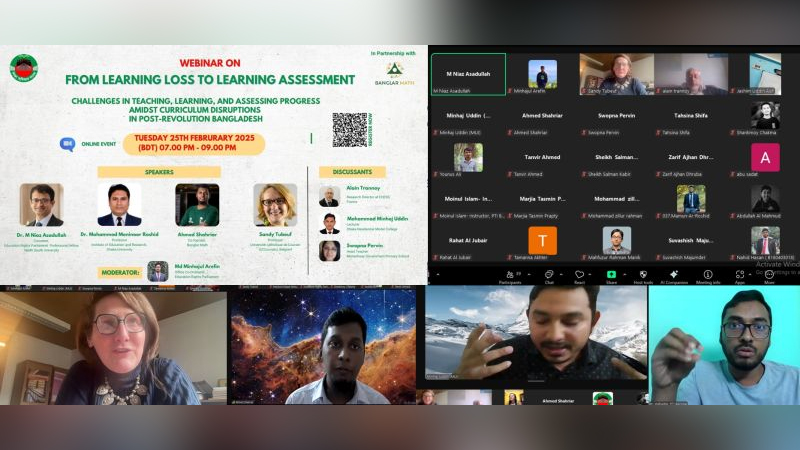Open the Chat icon in Zoom toolbar
Screen dimensions: 800x450
[549, 275]
